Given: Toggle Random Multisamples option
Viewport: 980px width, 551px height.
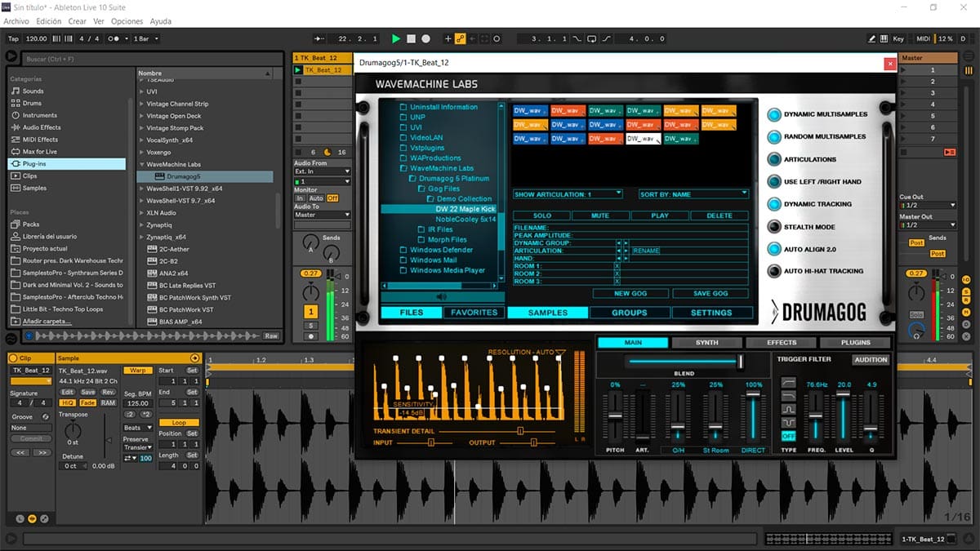Looking at the screenshot, I should tap(773, 136).
